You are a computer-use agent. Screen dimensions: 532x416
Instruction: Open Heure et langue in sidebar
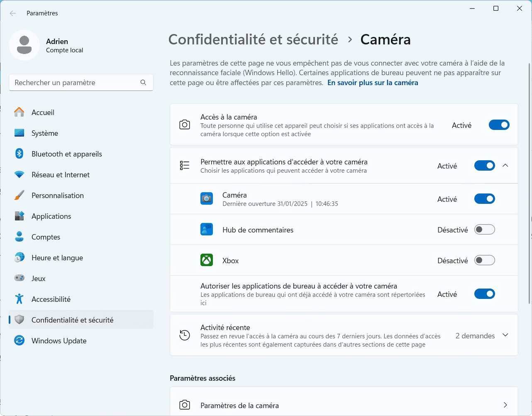81,257
